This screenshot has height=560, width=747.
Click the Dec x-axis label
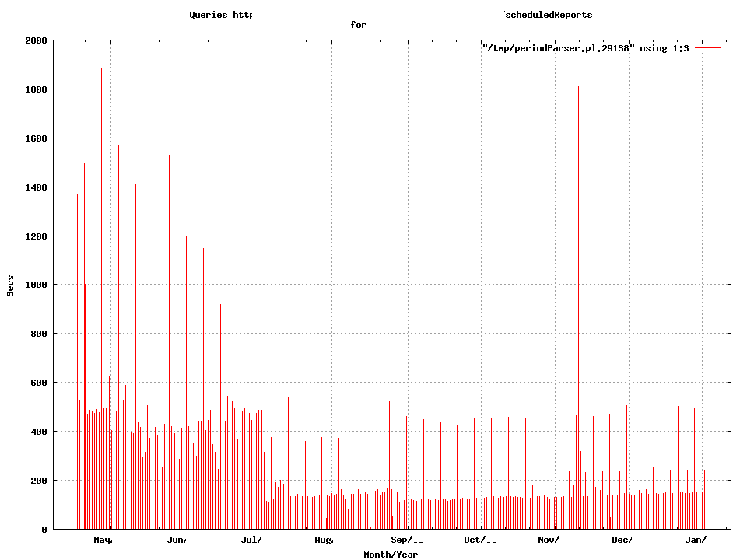tap(622, 540)
